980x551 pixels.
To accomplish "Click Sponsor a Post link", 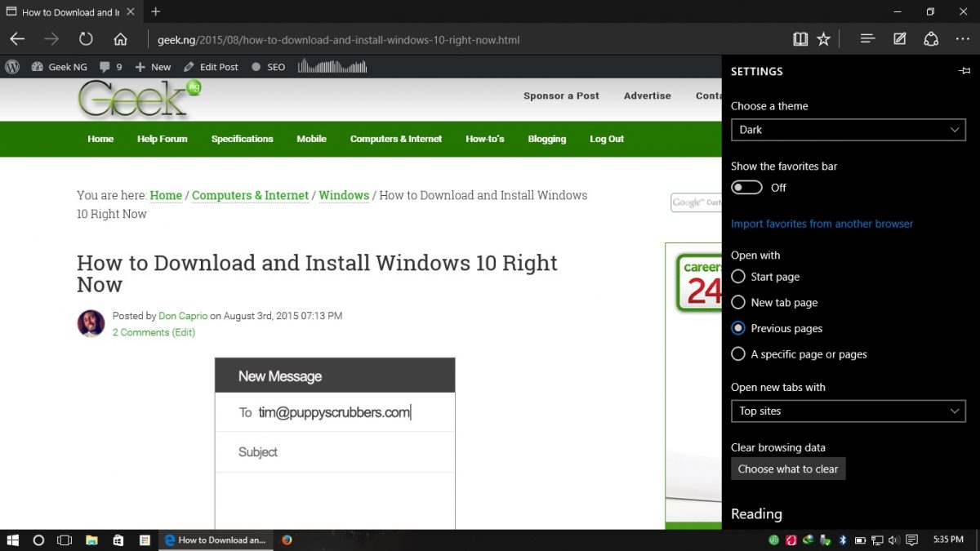I will click(x=561, y=96).
